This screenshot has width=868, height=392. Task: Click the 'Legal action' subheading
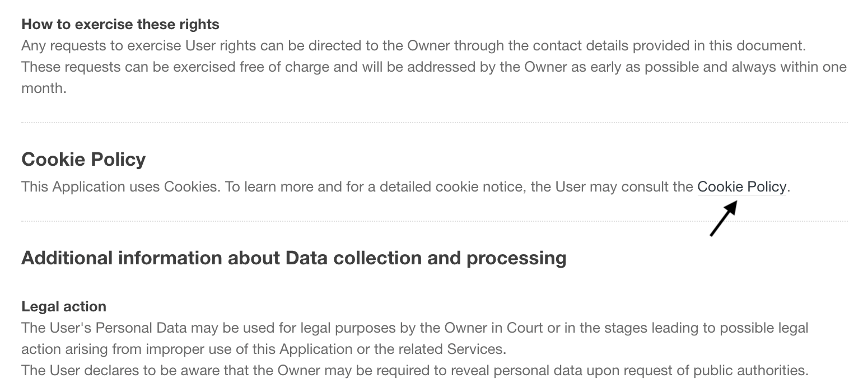tap(64, 307)
